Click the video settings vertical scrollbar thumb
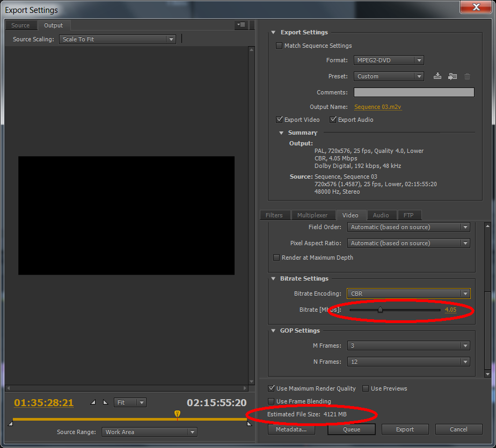Image resolution: width=496 pixels, height=448 pixels. pyautogui.click(x=487, y=331)
